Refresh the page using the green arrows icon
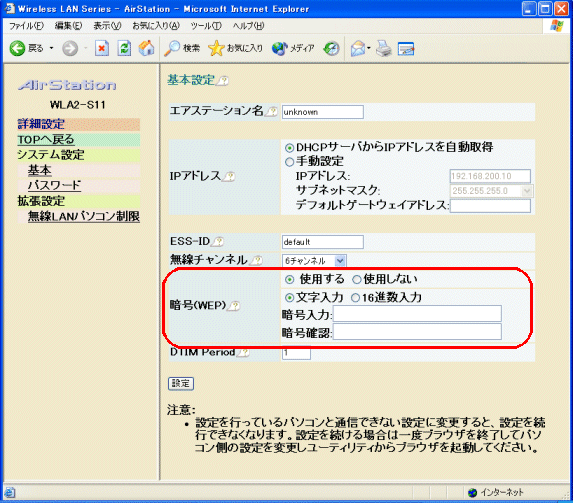The image size is (573, 503). [x=124, y=48]
